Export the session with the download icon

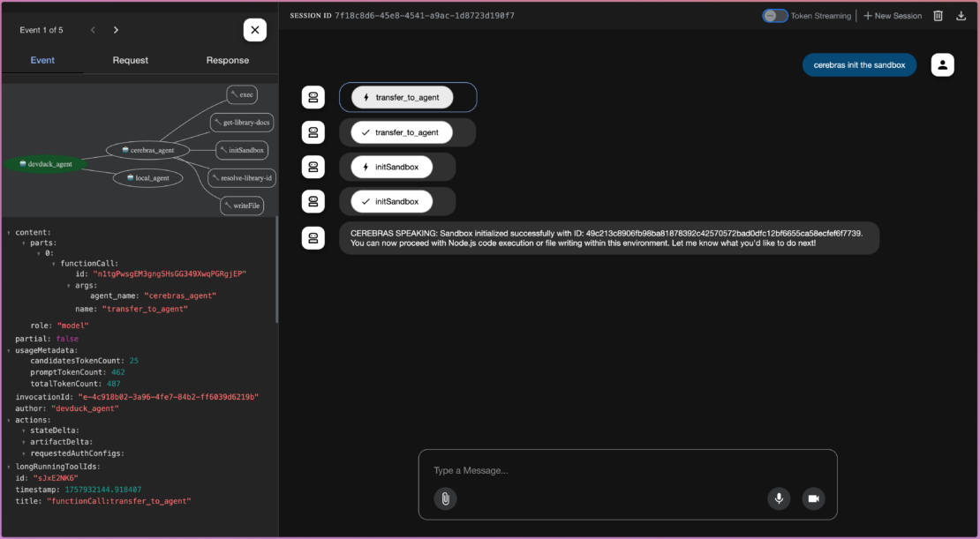coord(961,15)
